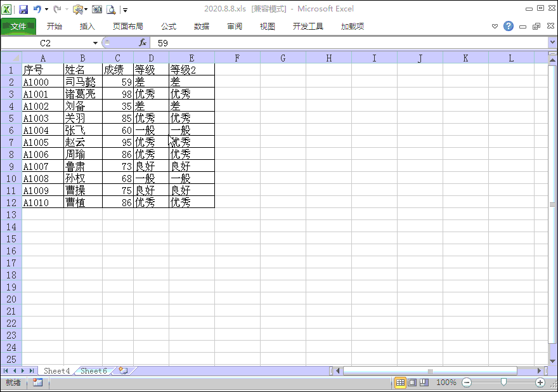558x392 pixels.
Task: Go to next sheet navigation arrow
Action: [x=23, y=370]
